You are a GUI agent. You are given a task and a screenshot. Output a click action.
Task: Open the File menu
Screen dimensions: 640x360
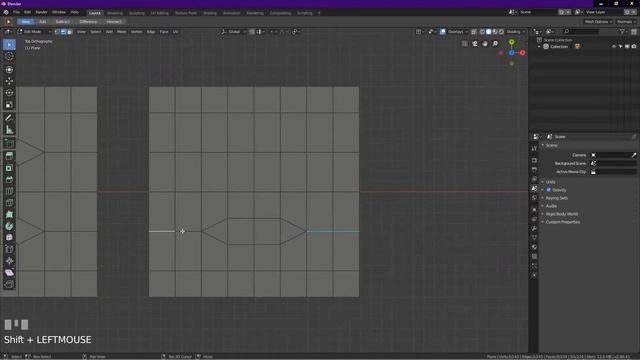pos(16,13)
